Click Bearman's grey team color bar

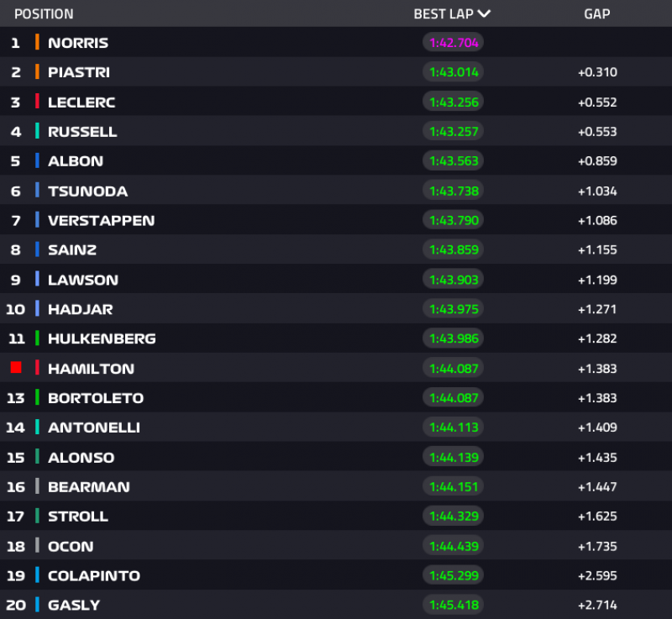(x=37, y=486)
